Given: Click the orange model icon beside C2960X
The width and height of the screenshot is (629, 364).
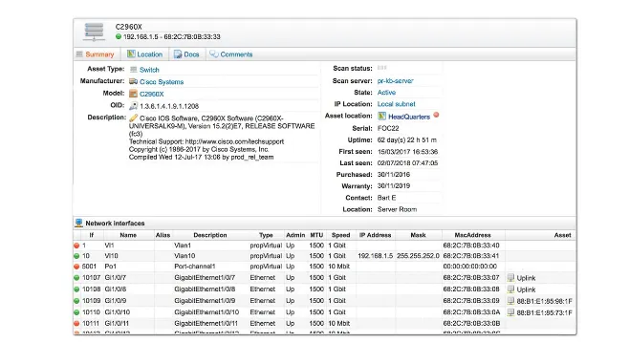Looking at the screenshot, I should [x=133, y=94].
